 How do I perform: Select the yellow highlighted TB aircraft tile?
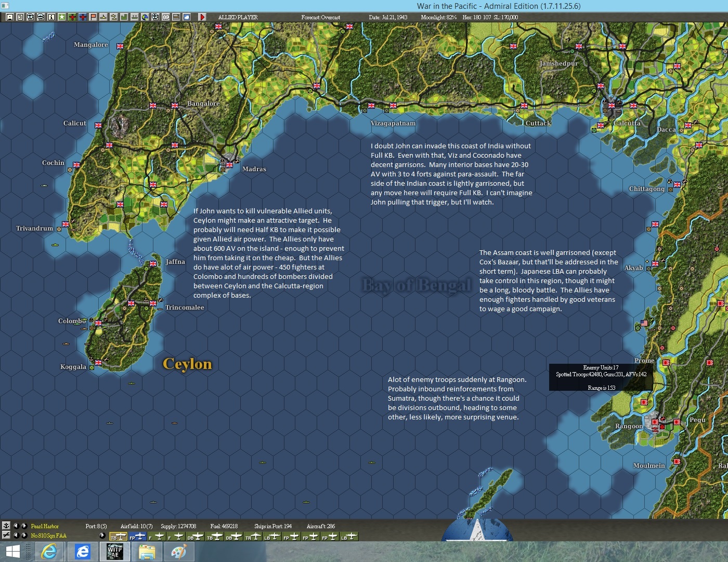118,536
